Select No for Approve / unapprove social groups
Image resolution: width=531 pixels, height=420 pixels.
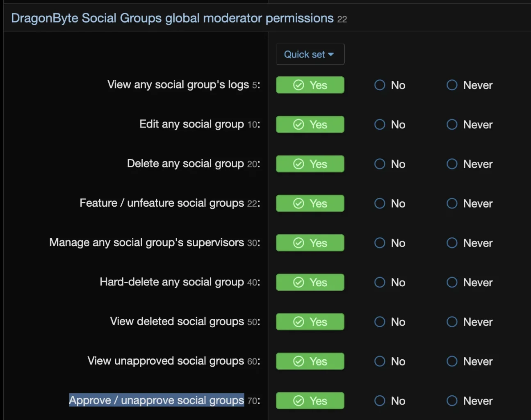coord(390,401)
